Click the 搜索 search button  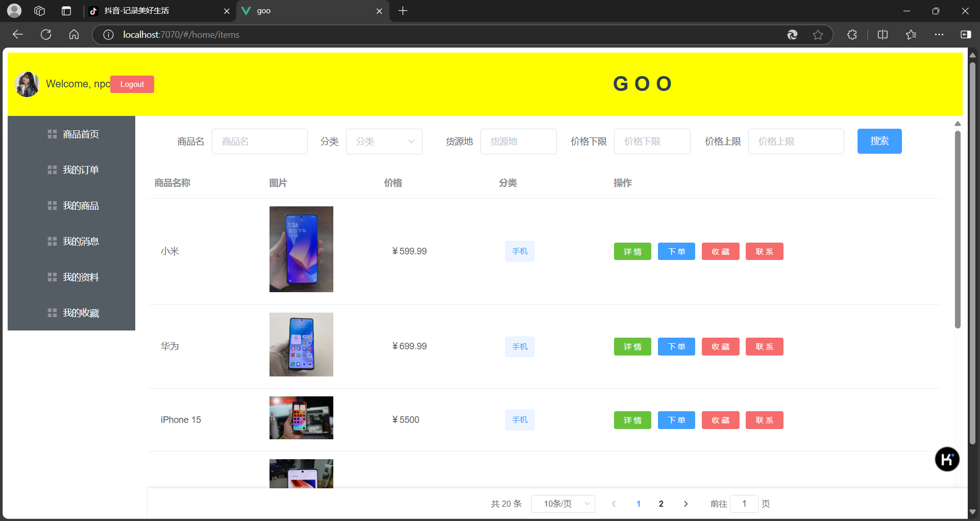click(879, 141)
